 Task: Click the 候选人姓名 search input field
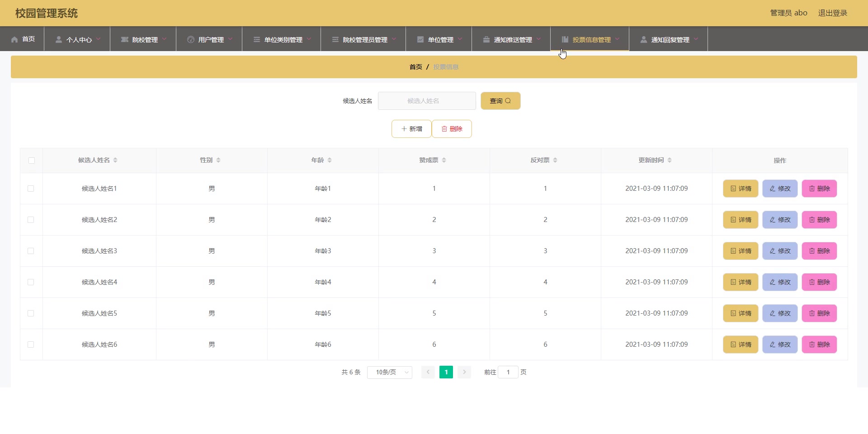tap(427, 101)
